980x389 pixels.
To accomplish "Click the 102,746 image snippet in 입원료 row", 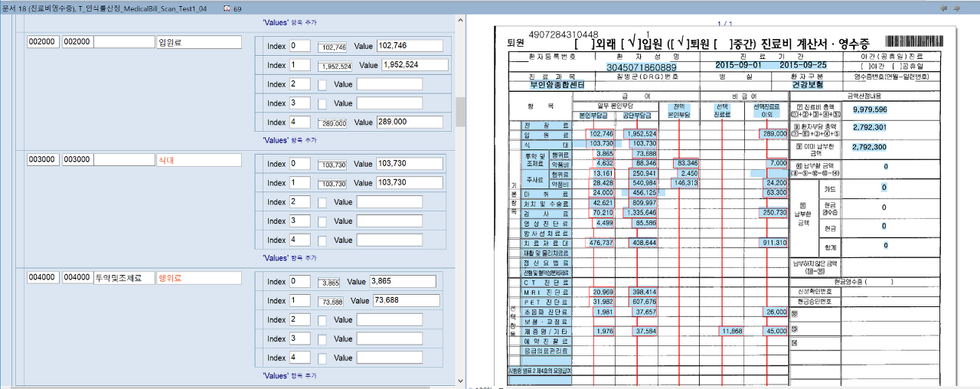I will (x=332, y=47).
